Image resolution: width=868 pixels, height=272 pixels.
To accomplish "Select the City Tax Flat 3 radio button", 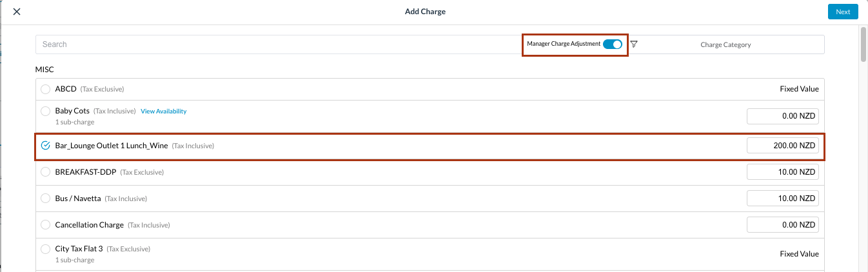I will click(45, 249).
